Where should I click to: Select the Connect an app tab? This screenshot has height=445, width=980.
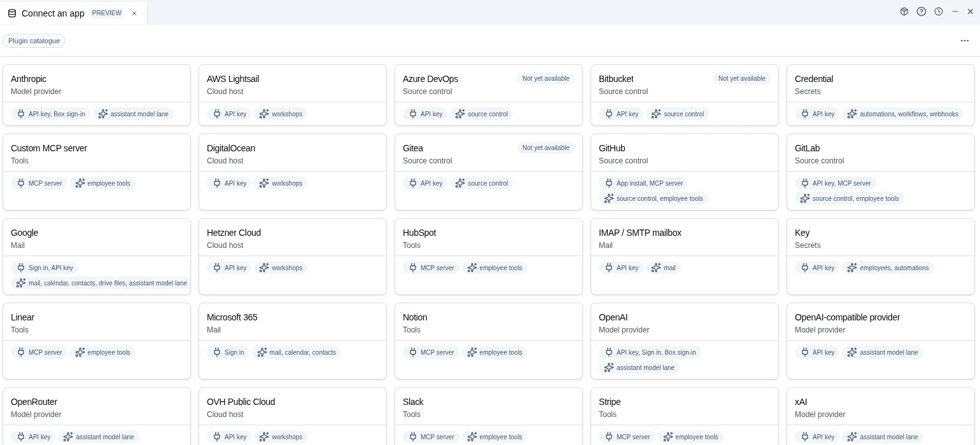tap(73, 13)
